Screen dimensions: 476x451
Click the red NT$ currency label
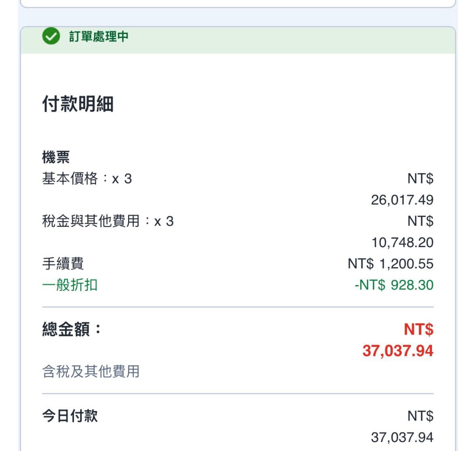point(419,329)
